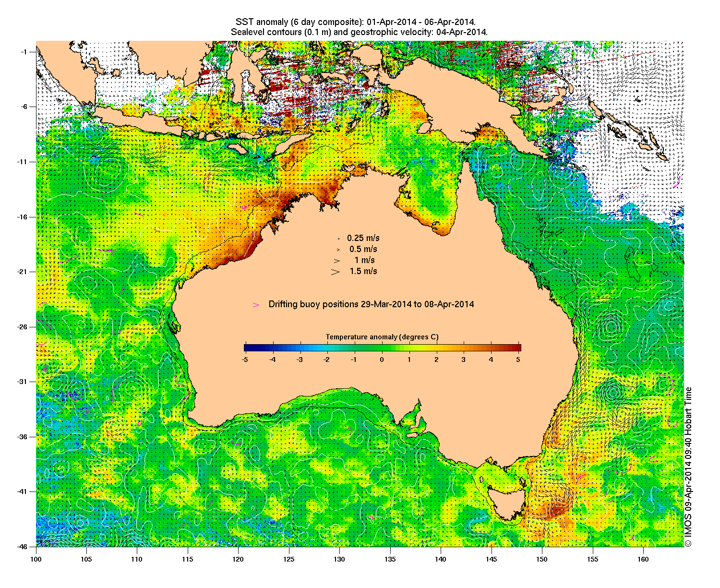Click longitude axis label 105
The height and width of the screenshot is (588, 720).
[86, 559]
